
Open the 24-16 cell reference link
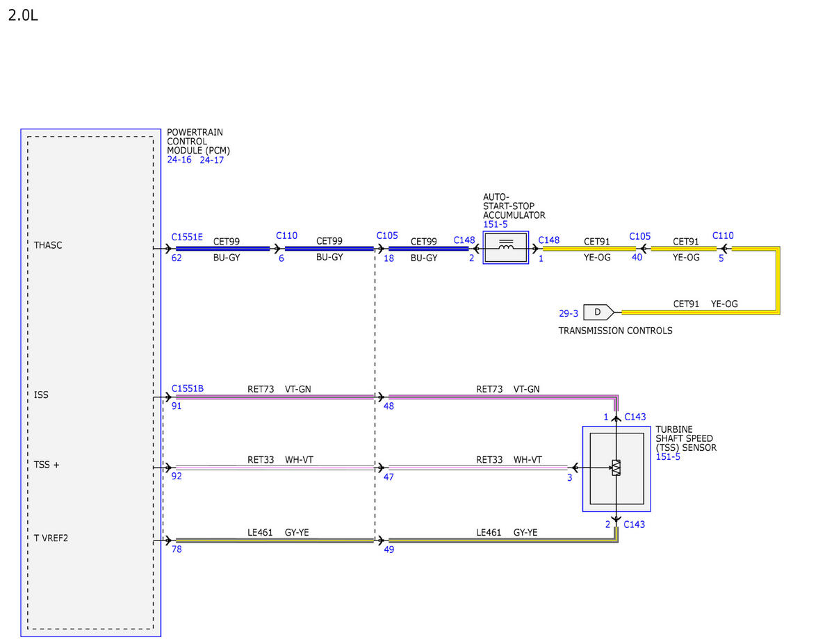(x=180, y=160)
